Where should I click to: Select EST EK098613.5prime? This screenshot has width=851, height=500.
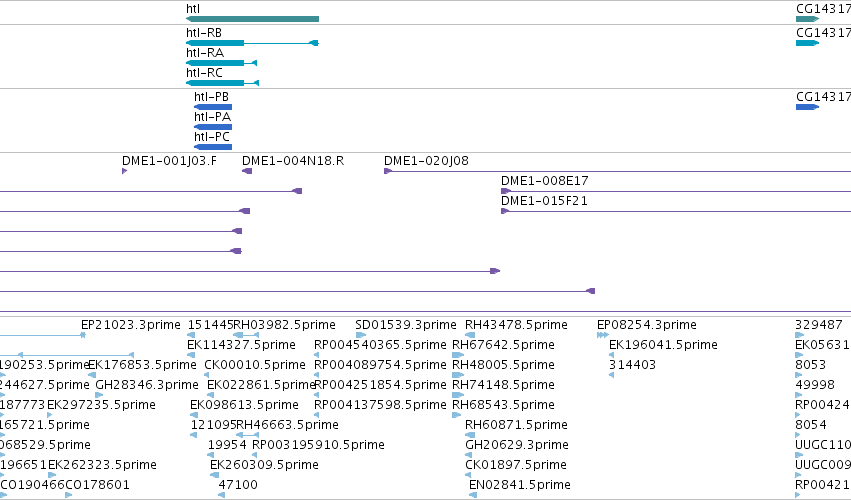[x=244, y=405]
